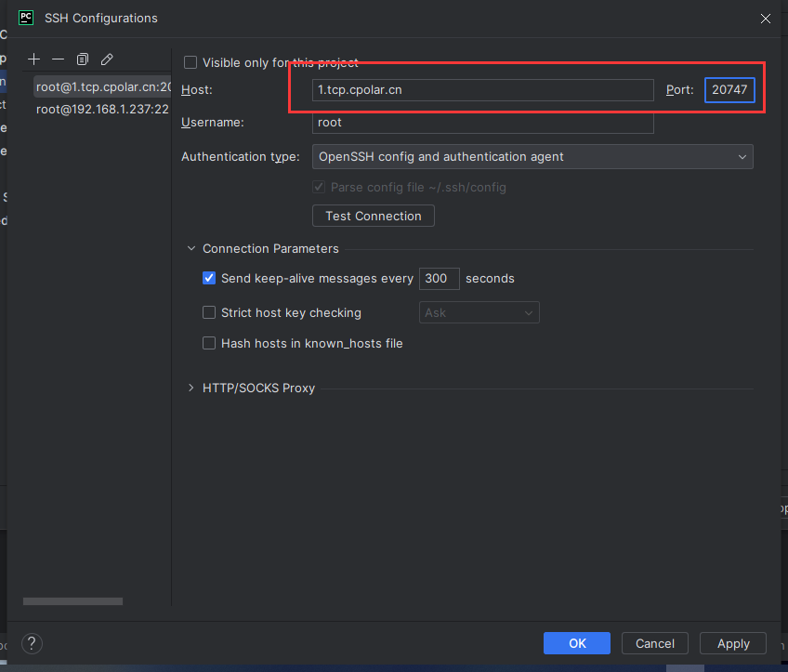Open help with the question mark icon
This screenshot has width=788, height=672.
32,643
